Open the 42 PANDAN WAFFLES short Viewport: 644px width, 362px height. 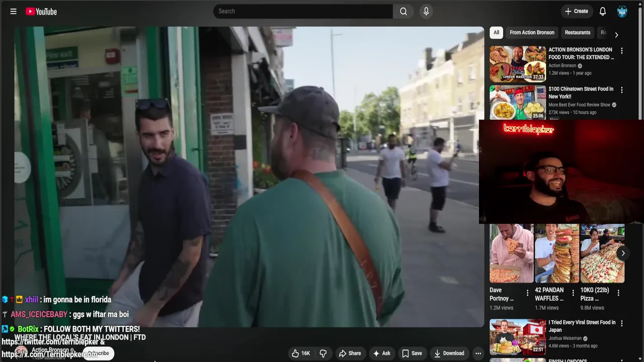[557, 253]
